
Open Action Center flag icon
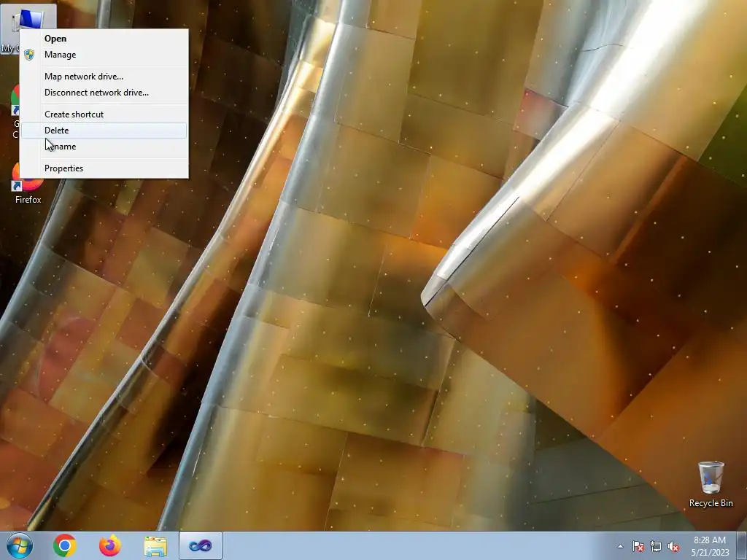pyautogui.click(x=638, y=546)
